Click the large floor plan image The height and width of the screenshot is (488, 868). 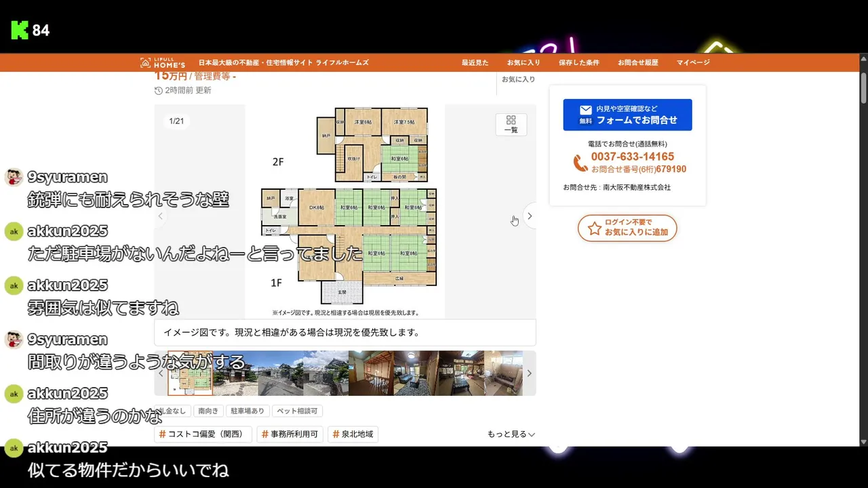(345, 211)
